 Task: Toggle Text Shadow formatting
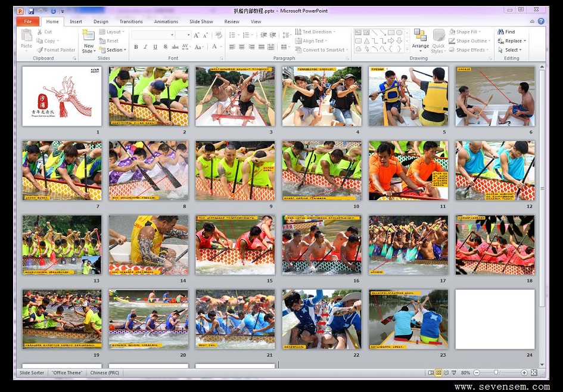[165, 46]
